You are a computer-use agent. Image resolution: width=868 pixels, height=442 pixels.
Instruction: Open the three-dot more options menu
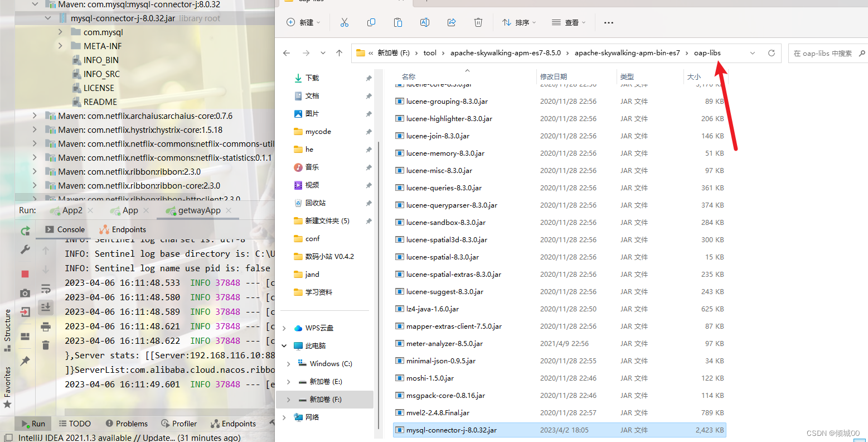tap(609, 23)
